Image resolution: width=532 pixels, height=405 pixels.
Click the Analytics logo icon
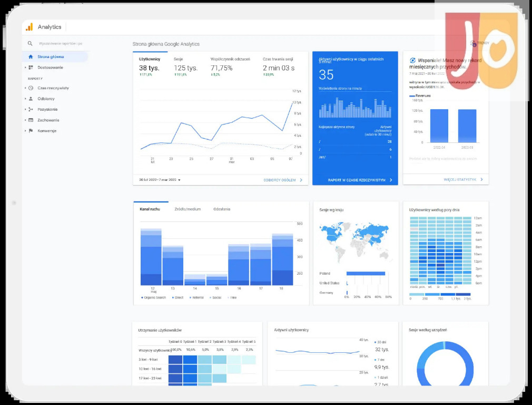tap(29, 27)
